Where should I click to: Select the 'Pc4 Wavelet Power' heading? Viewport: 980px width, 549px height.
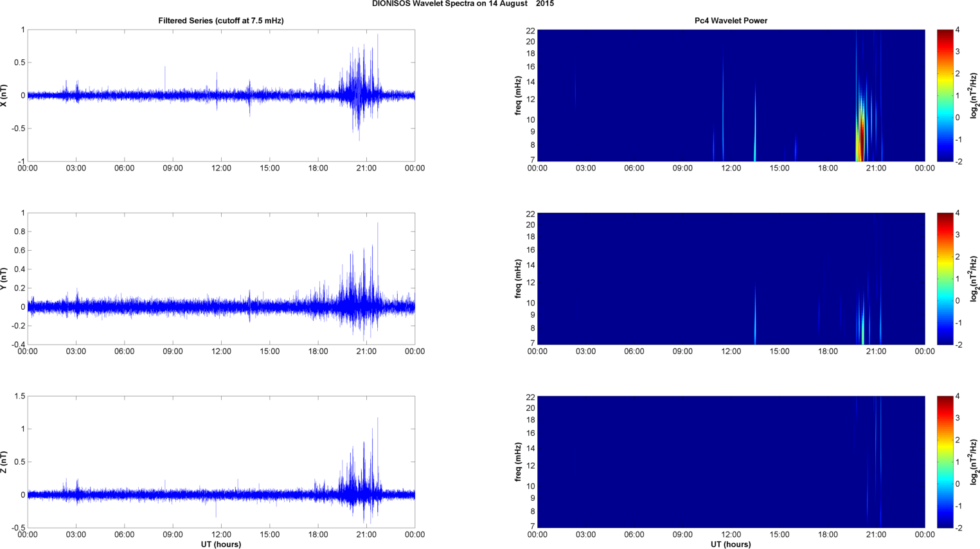point(731,21)
